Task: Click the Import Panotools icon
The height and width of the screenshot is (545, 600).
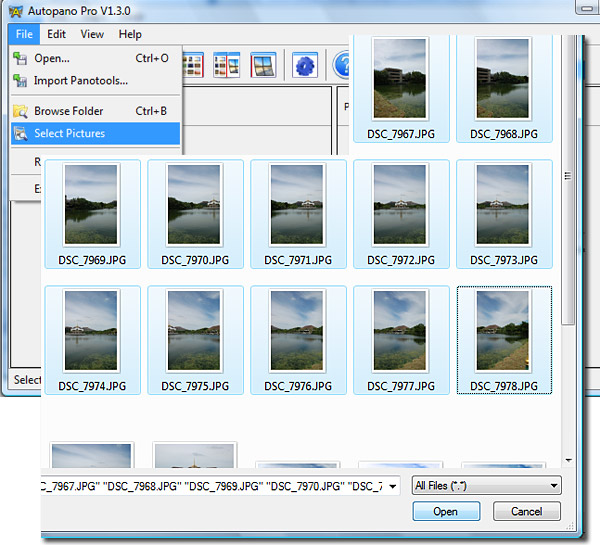Action: [20, 80]
